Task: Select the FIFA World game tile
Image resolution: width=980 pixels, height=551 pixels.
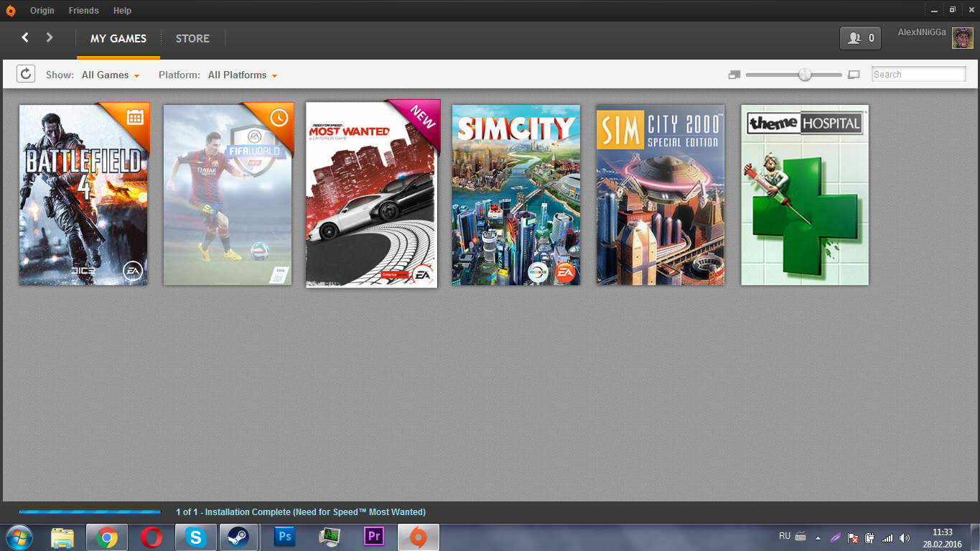Action: (x=228, y=195)
